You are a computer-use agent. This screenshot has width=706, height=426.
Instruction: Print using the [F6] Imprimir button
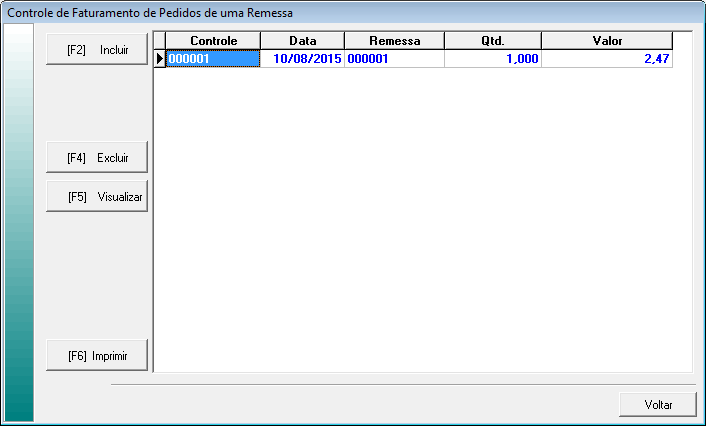97,355
